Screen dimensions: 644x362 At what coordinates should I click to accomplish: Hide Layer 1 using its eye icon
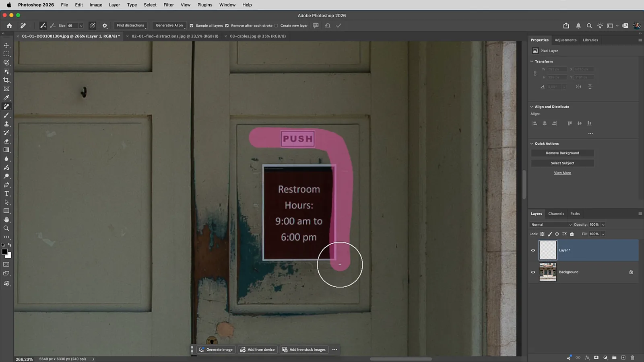point(533,250)
